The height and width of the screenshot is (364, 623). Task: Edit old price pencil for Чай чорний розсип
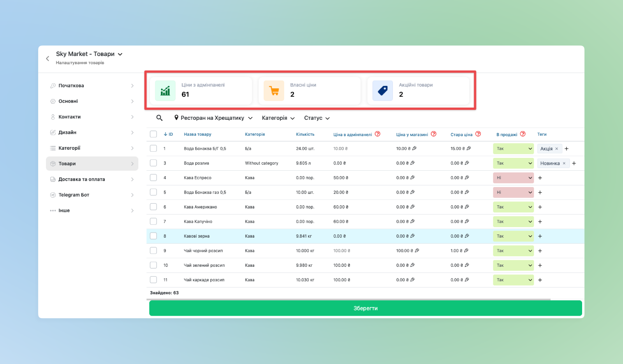[x=466, y=251]
